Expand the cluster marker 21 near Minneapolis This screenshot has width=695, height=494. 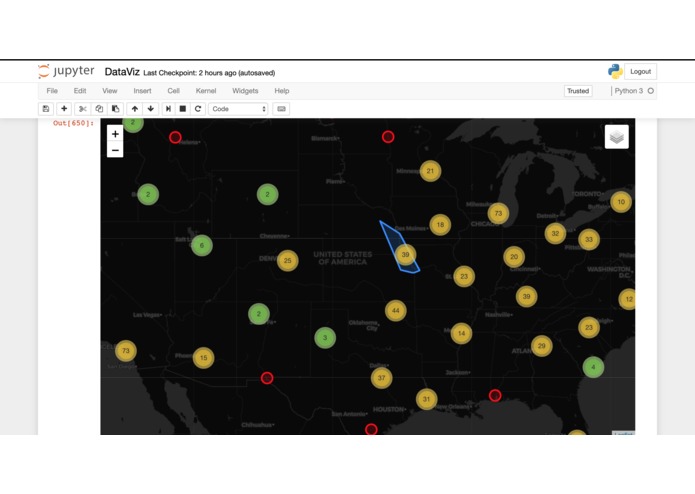pyautogui.click(x=430, y=171)
